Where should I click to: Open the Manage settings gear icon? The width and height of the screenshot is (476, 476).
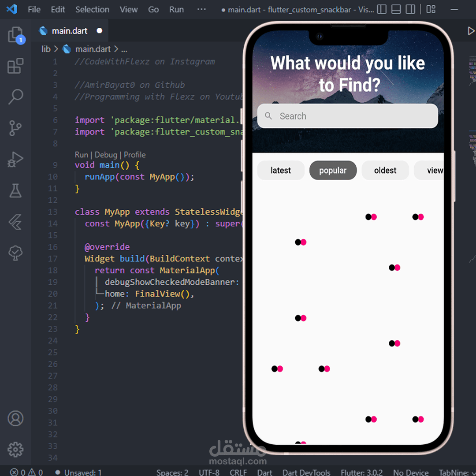(x=16, y=449)
